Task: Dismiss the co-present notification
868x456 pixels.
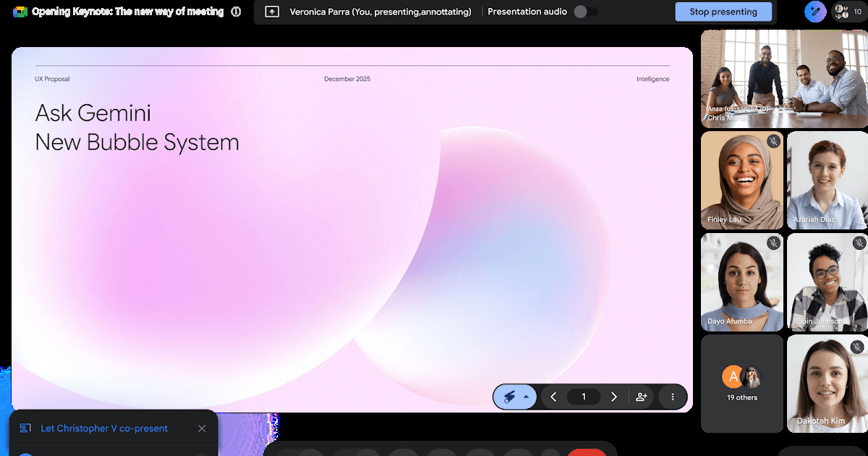Action: click(202, 428)
